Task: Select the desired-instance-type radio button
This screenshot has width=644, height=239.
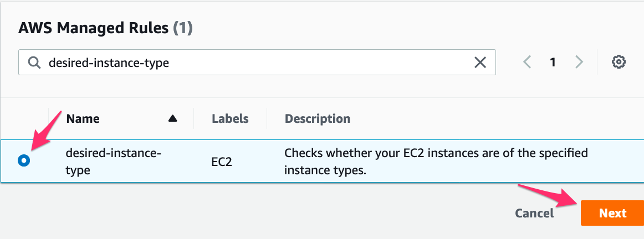Action: click(24, 161)
